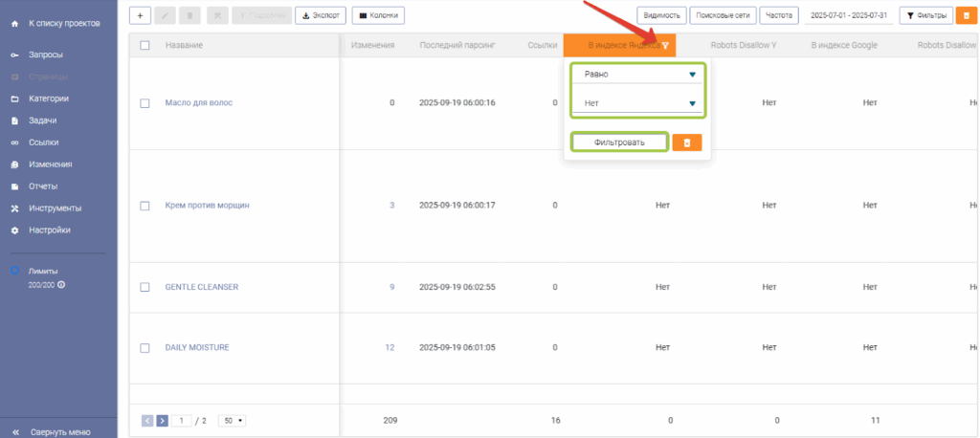Viewport: 980px width, 438px height.
Task: Open the Крем против морщин page link
Action: click(x=207, y=206)
